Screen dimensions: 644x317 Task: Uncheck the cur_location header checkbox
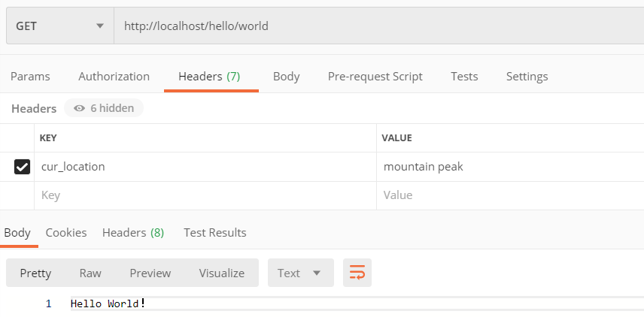pos(22,167)
